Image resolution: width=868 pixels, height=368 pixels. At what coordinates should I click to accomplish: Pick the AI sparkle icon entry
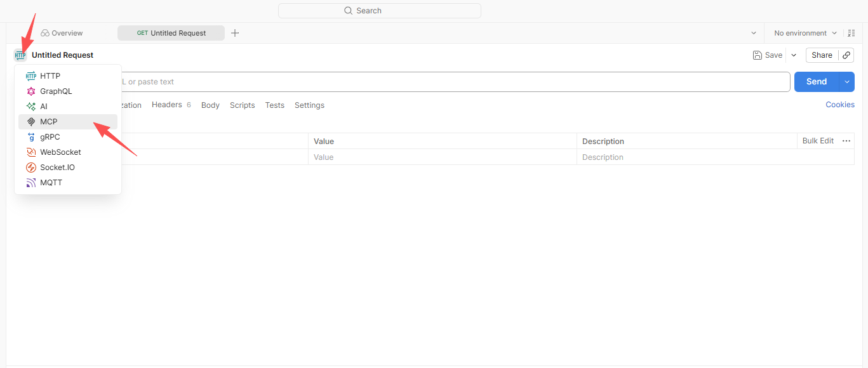pos(31,107)
